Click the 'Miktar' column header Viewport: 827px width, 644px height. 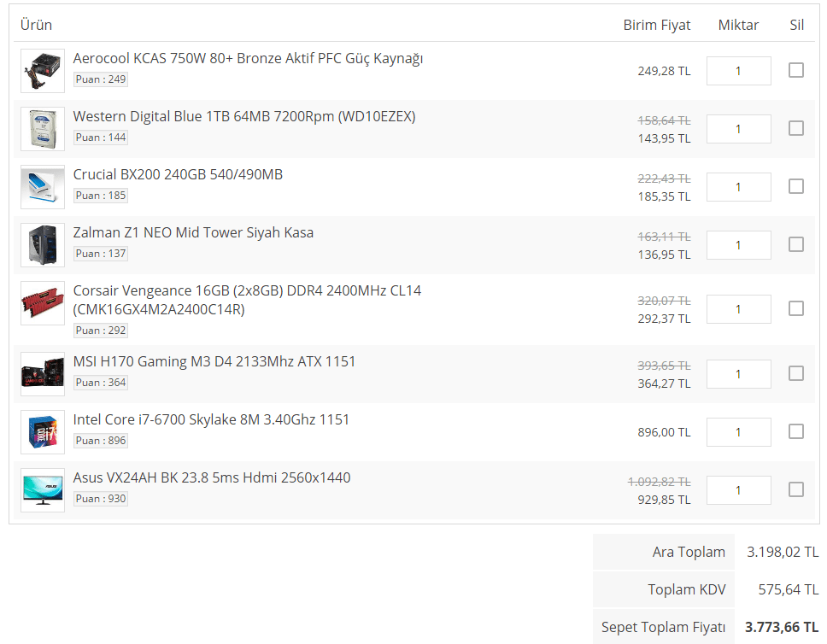pos(738,25)
